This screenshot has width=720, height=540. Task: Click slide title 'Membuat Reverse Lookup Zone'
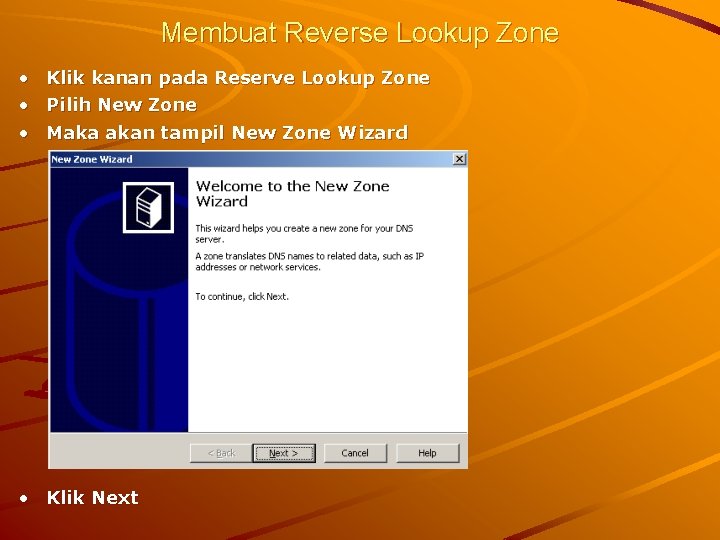[360, 33]
